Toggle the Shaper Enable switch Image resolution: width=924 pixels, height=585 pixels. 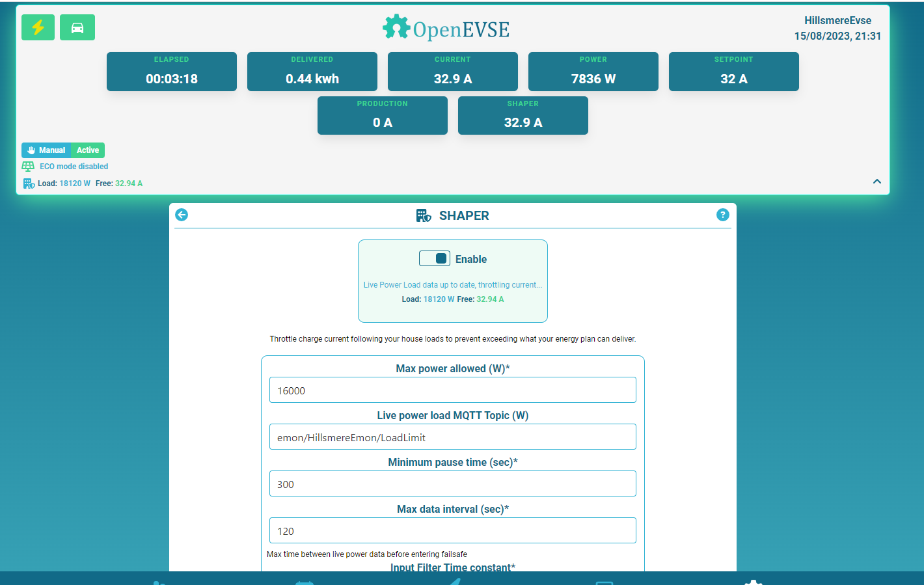(x=435, y=258)
